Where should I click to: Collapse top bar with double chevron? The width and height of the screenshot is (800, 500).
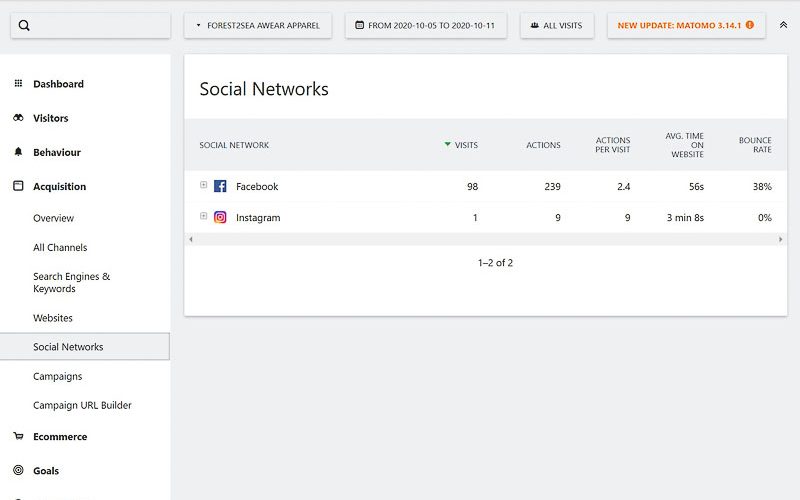coord(783,25)
